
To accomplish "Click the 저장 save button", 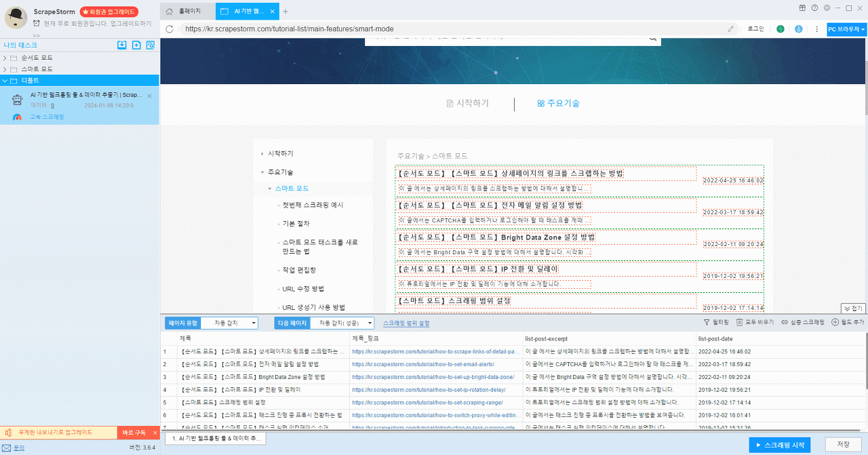I will tap(844, 445).
